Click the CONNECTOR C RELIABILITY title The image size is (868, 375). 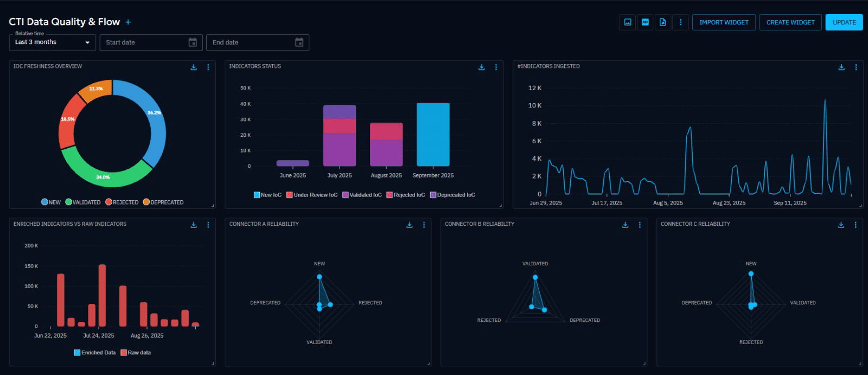(x=695, y=224)
